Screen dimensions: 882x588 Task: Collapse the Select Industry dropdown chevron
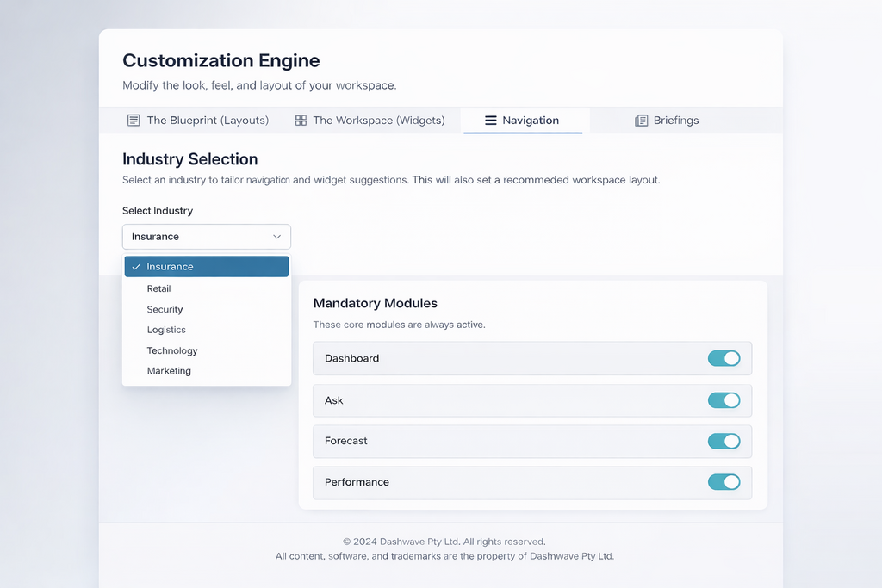click(x=276, y=237)
